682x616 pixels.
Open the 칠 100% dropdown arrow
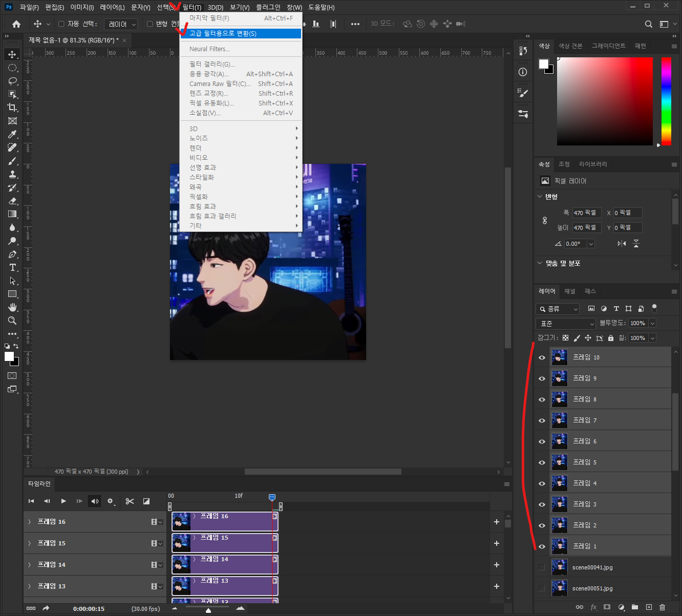[652, 338]
